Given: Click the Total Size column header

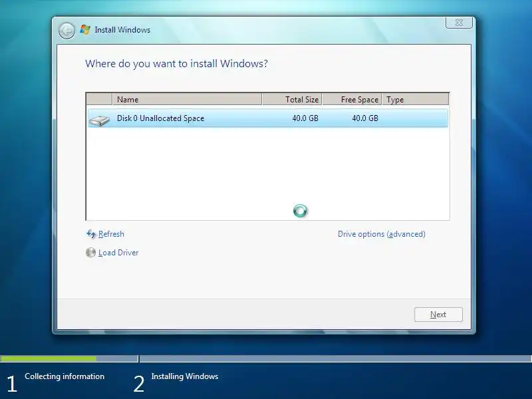Looking at the screenshot, I should point(292,99).
